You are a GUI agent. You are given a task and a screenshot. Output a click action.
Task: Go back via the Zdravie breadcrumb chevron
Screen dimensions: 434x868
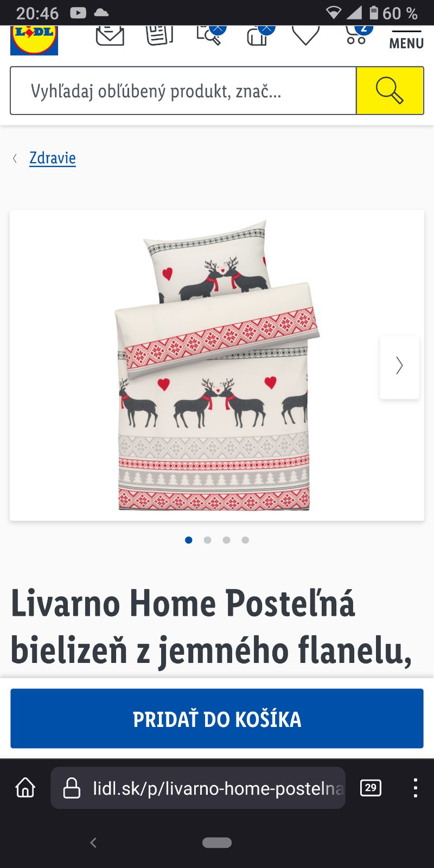[x=15, y=158]
